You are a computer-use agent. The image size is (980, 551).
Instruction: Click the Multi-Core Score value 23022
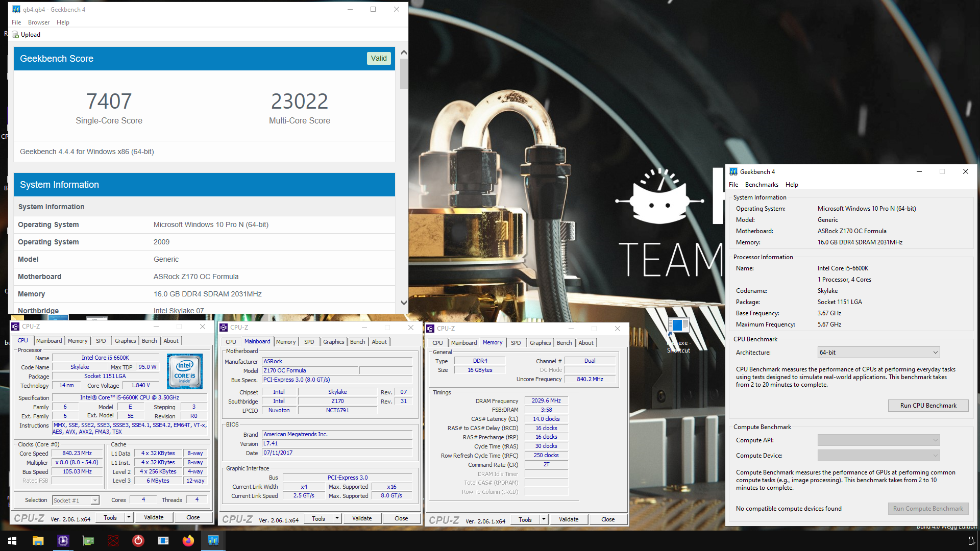(300, 101)
